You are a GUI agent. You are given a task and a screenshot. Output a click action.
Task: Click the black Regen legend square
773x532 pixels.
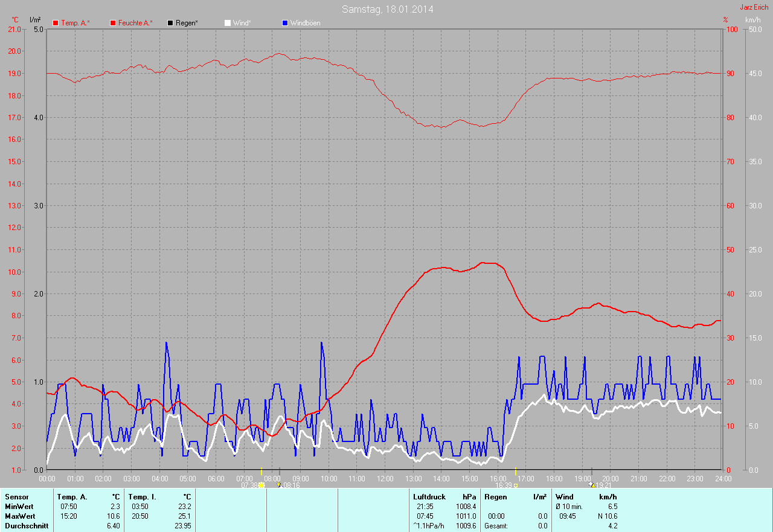pos(170,23)
